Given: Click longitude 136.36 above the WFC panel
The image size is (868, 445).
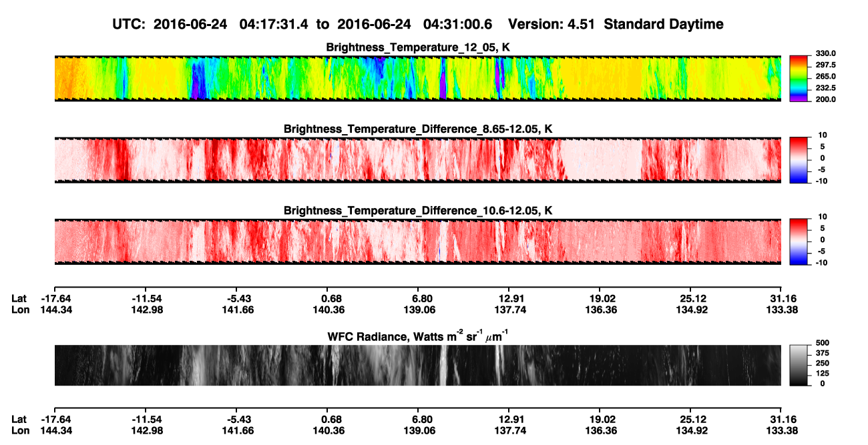Looking at the screenshot, I should (602, 310).
